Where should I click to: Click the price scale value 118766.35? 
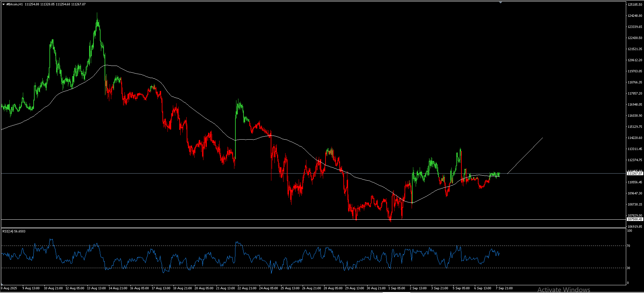point(635,82)
